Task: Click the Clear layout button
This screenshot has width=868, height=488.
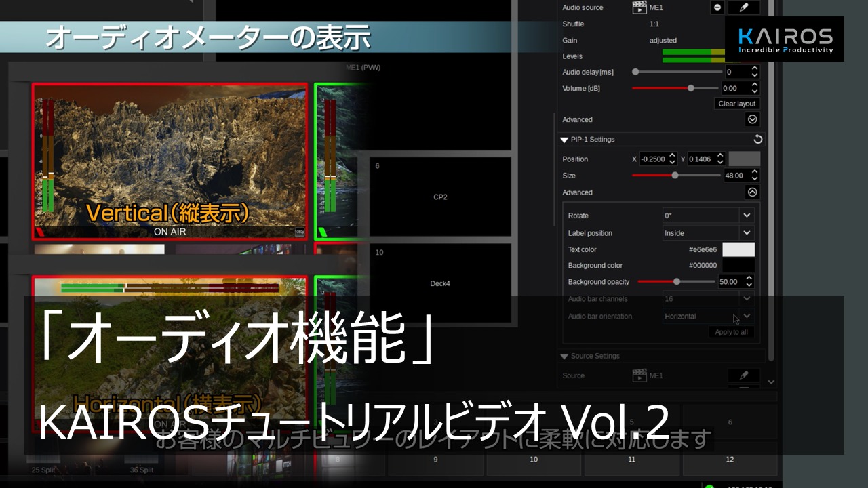Action: pos(737,104)
